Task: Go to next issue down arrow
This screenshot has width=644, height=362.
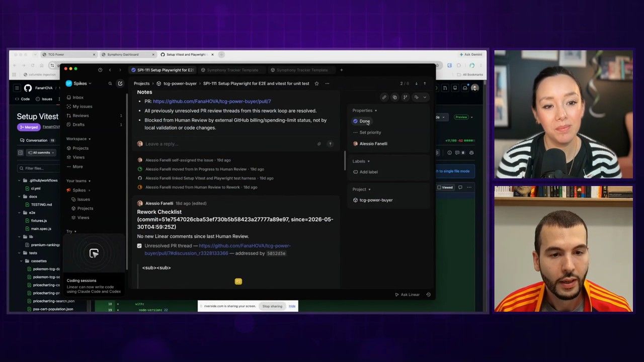Action: [x=416, y=83]
